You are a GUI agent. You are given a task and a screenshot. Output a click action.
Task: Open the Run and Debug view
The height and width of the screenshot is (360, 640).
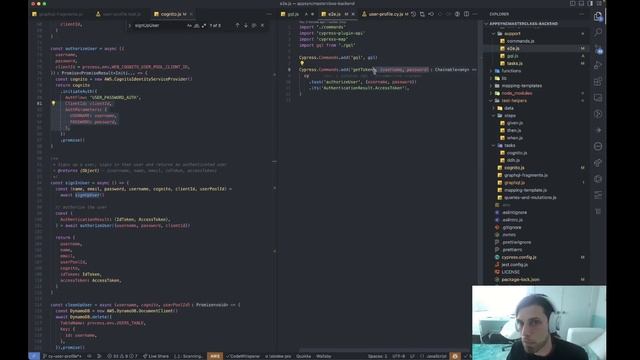click(598, 65)
